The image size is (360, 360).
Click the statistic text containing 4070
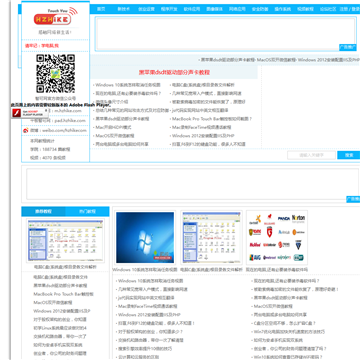coord(48,158)
